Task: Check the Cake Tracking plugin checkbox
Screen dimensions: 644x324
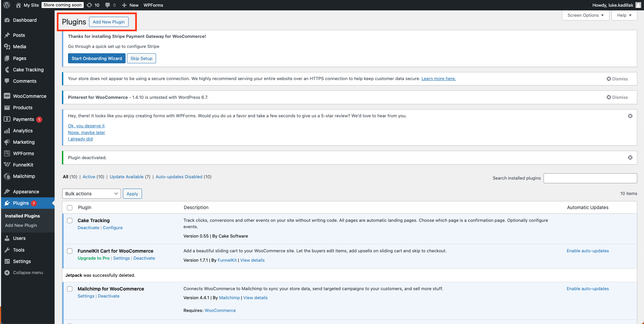Action: click(70, 220)
